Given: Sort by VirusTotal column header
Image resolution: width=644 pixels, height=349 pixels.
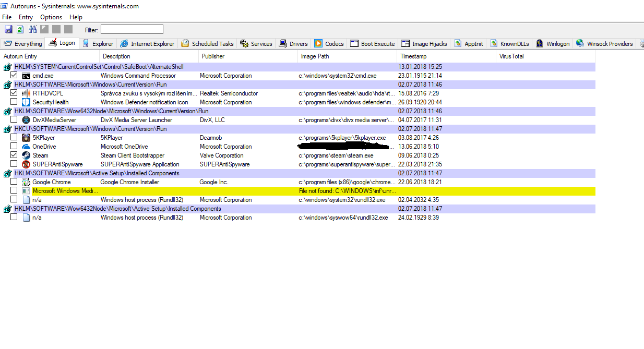Looking at the screenshot, I should pos(545,56).
